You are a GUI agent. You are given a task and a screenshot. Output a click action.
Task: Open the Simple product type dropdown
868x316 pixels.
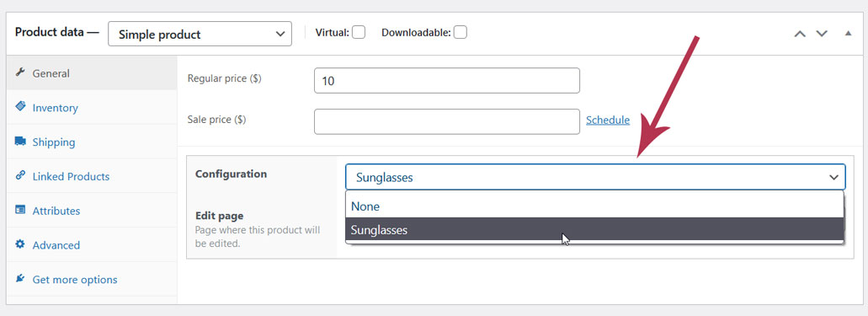pos(200,34)
